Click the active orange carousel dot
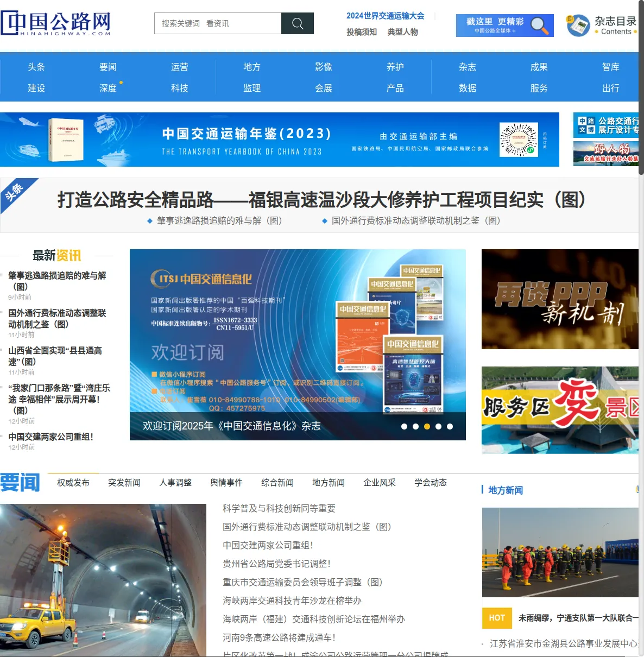 (x=427, y=426)
